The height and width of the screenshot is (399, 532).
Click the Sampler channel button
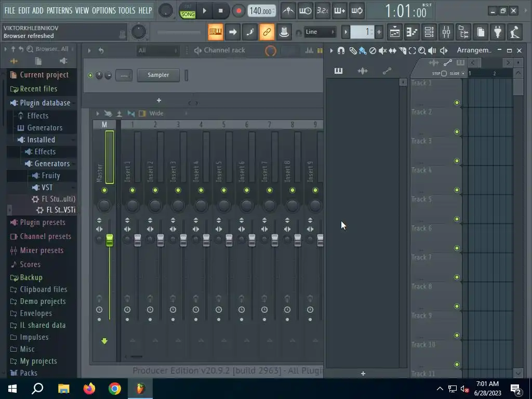(158, 75)
